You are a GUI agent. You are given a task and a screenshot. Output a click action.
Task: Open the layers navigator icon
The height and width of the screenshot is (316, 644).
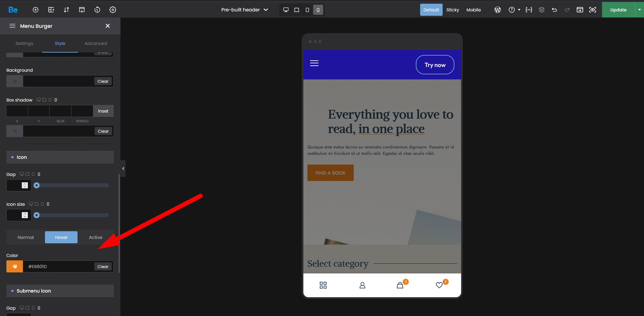tap(542, 10)
